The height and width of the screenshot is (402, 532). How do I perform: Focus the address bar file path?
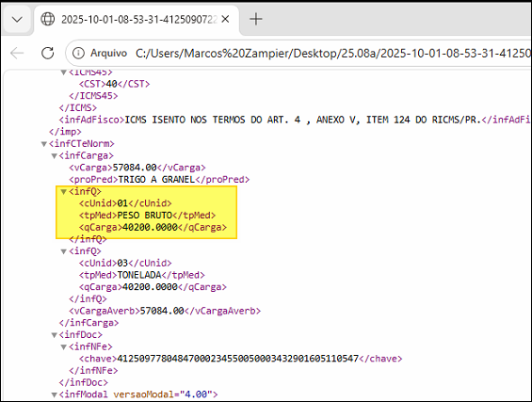tap(332, 54)
